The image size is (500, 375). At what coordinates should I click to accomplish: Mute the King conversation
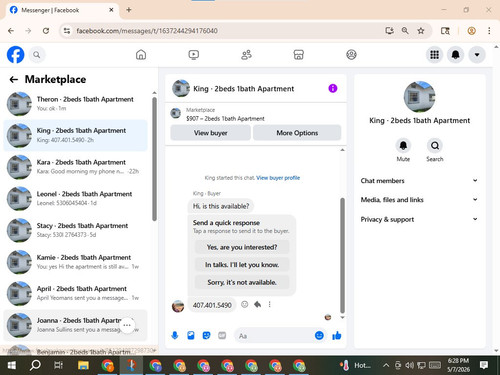click(403, 146)
